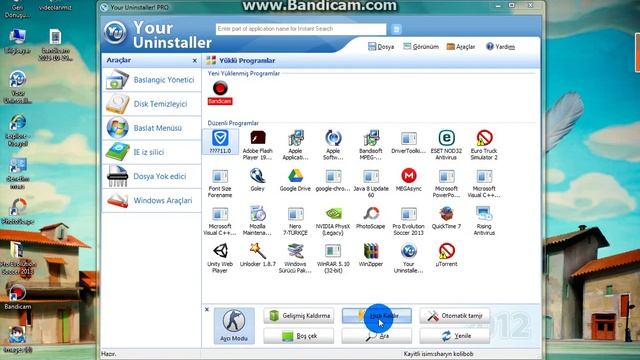Click the Gelişmiş Kaldırma button
This screenshot has width=640, height=360.
click(299, 316)
